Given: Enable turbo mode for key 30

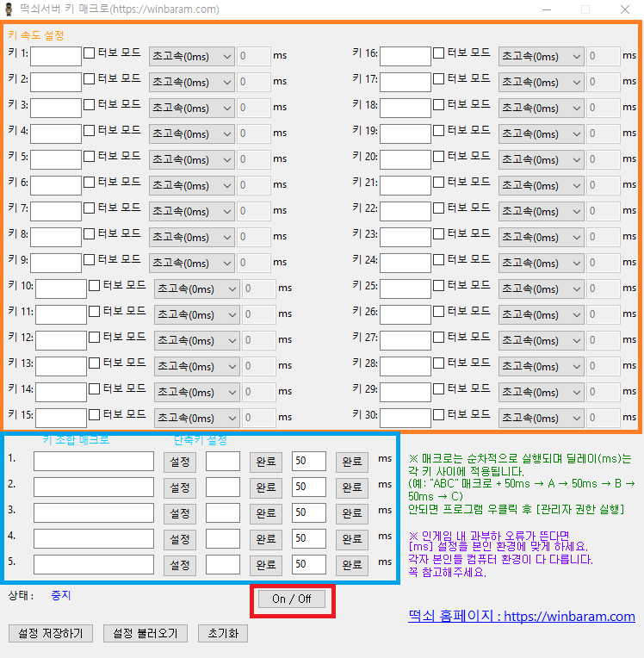Looking at the screenshot, I should click(x=438, y=414).
